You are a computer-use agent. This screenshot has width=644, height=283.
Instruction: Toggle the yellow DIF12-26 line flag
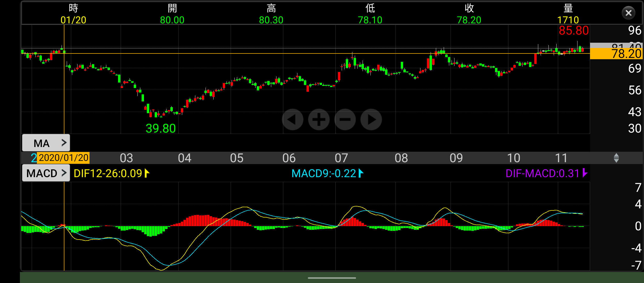tap(147, 173)
